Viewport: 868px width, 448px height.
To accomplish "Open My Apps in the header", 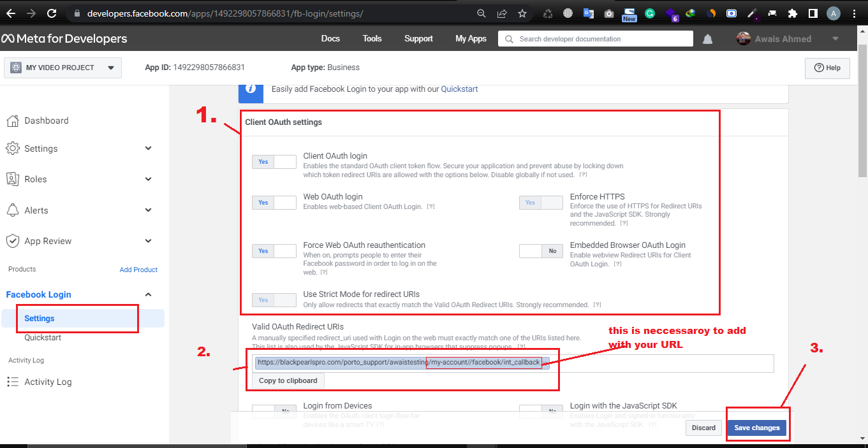I will 471,39.
